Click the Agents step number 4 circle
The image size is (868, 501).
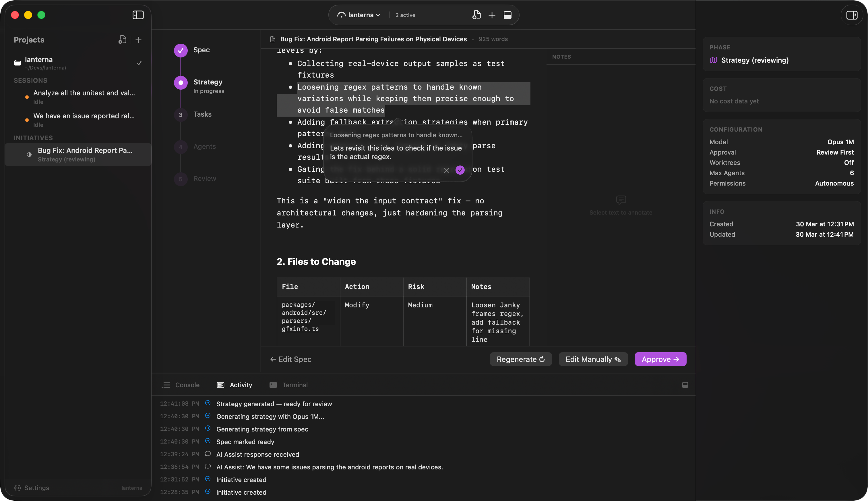181,147
